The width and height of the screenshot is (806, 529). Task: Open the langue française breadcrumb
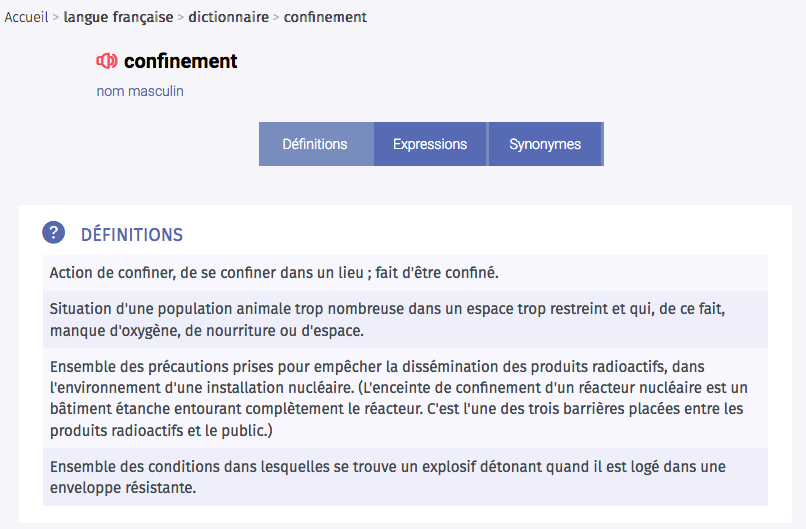(x=118, y=17)
